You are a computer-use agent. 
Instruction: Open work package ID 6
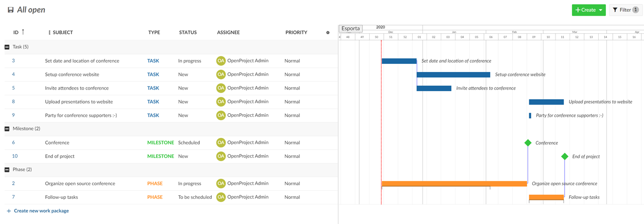point(14,142)
